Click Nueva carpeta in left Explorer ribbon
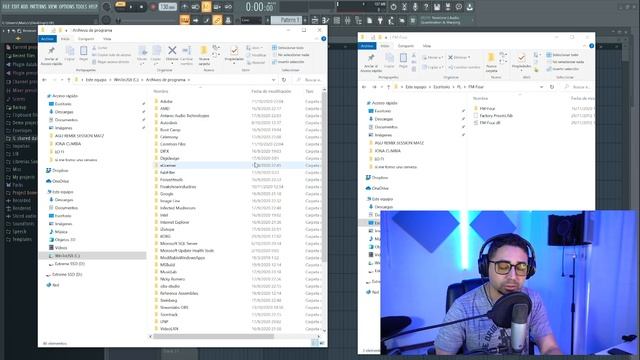Image resolution: width=640 pixels, height=360 pixels. (x=204, y=55)
